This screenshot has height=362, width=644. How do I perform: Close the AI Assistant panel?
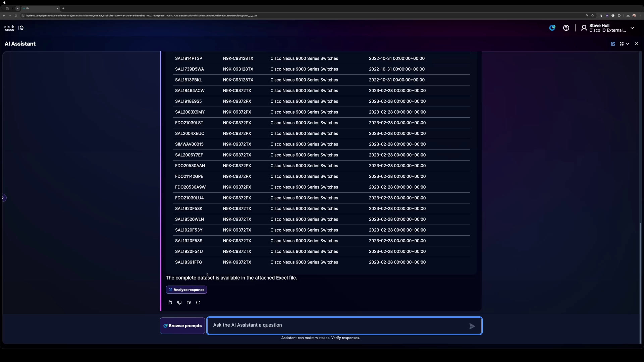[x=636, y=44]
